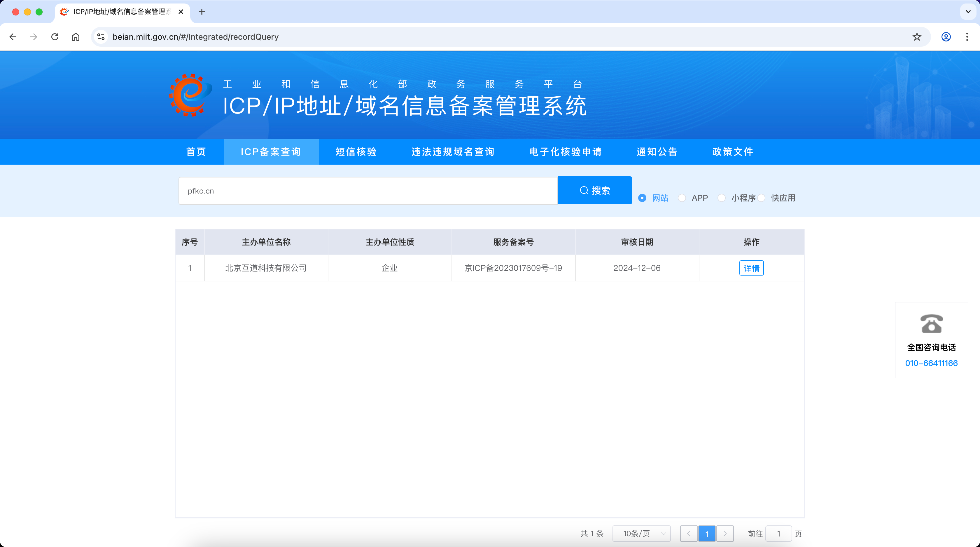This screenshot has height=547, width=980.
Task: Bookmark page with star icon
Action: coord(917,36)
